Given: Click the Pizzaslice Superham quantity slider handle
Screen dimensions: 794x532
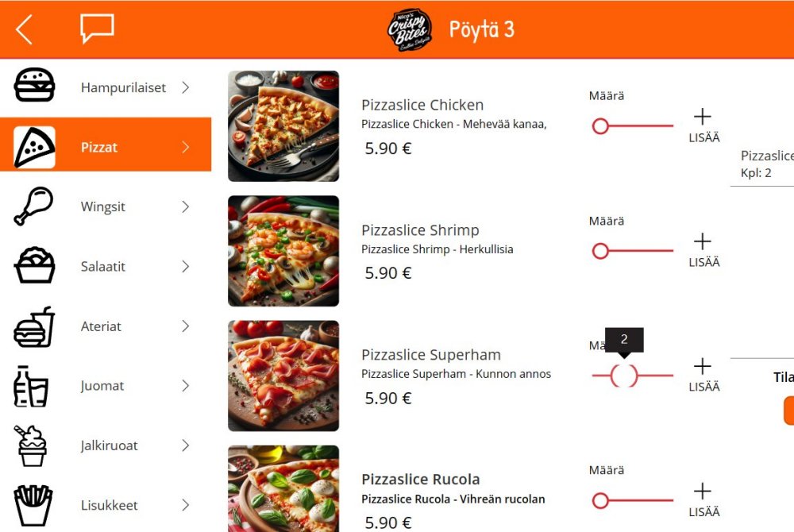Looking at the screenshot, I should tap(624, 376).
